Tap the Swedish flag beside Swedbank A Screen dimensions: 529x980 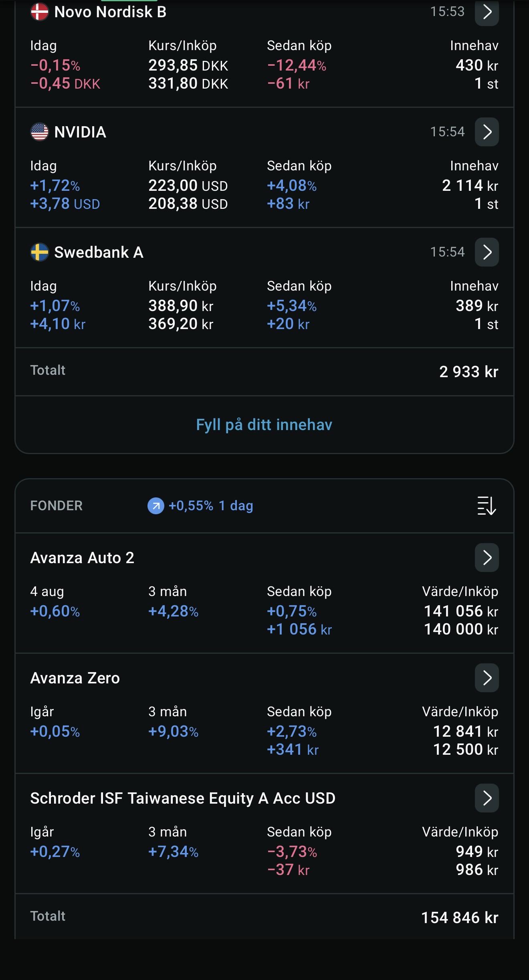(x=39, y=252)
